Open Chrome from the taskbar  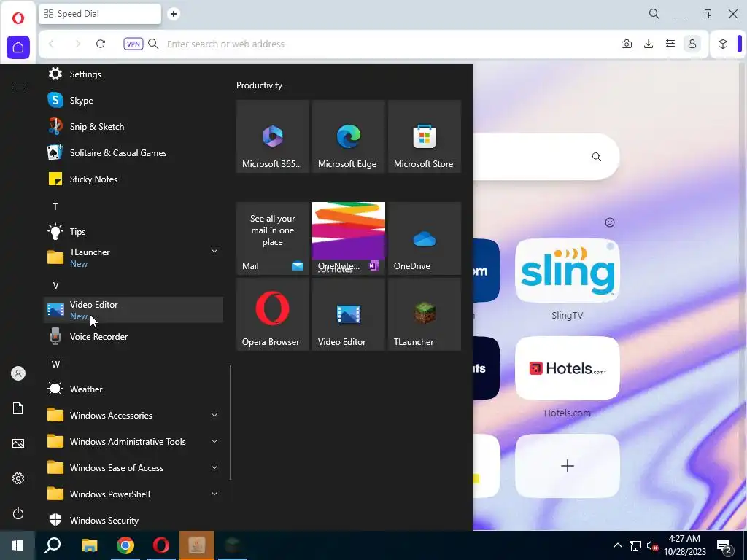point(125,545)
